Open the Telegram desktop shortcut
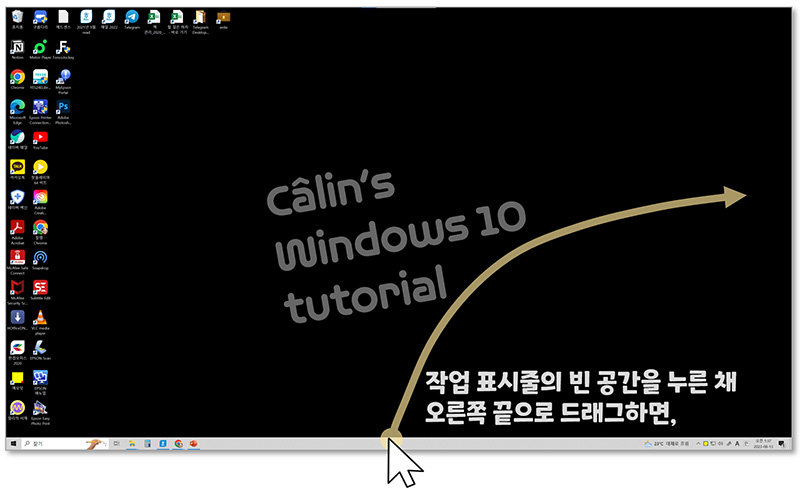The width and height of the screenshot is (800, 497). [x=132, y=19]
